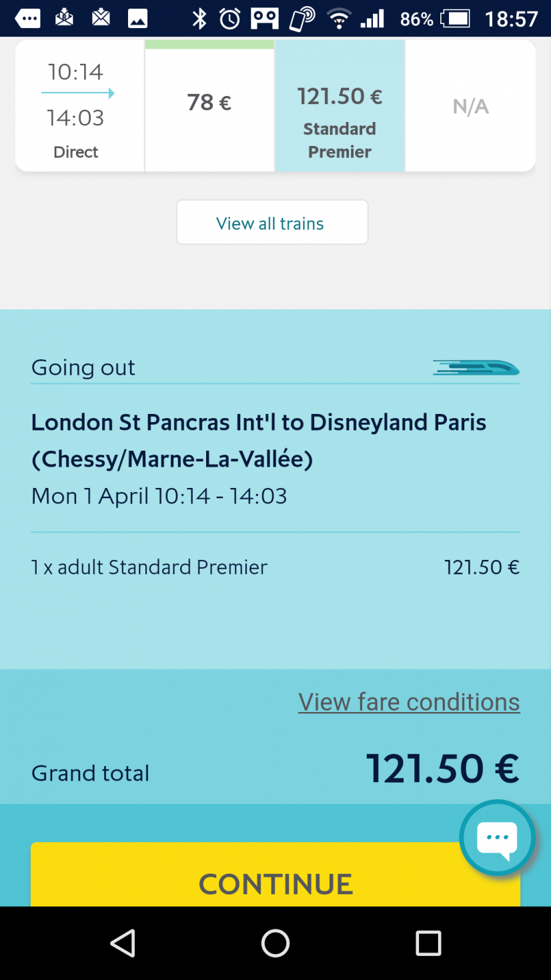
Task: Open the chat support bubble icon
Action: click(498, 837)
